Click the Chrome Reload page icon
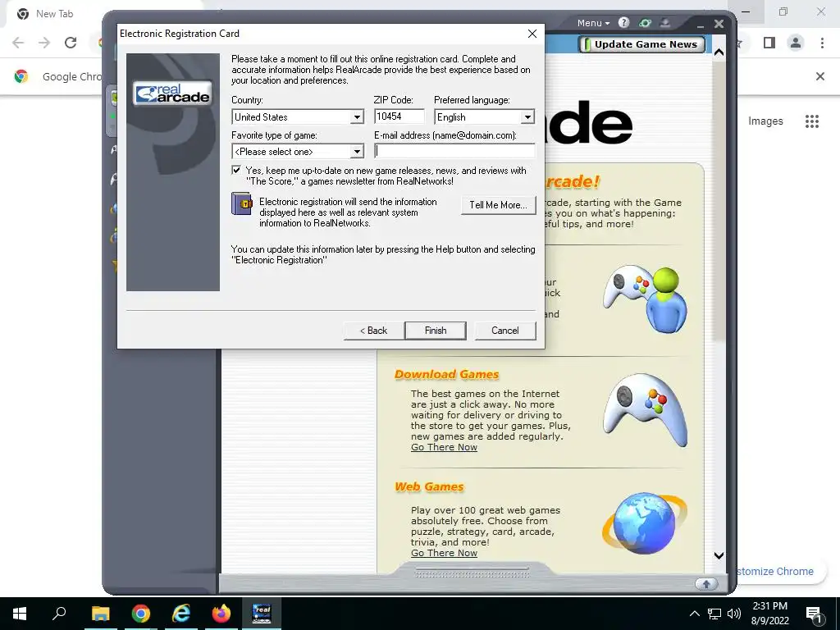The image size is (840, 630). coord(71,43)
